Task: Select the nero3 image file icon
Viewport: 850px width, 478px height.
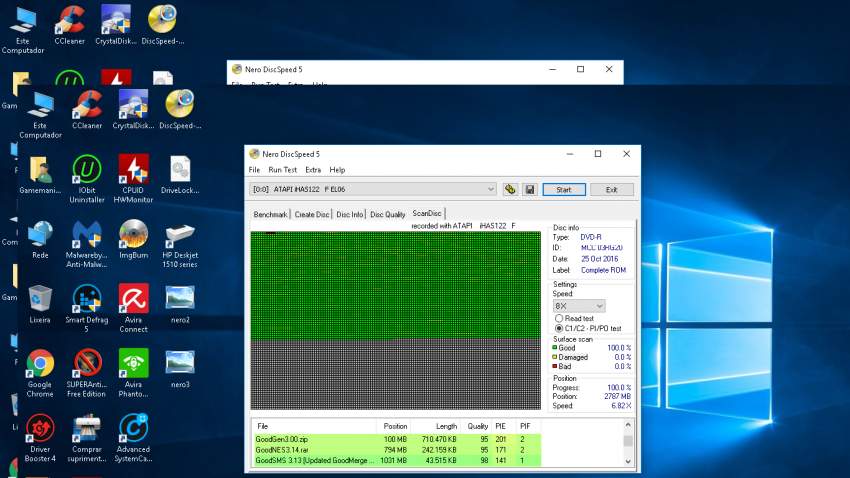Action: (180, 369)
